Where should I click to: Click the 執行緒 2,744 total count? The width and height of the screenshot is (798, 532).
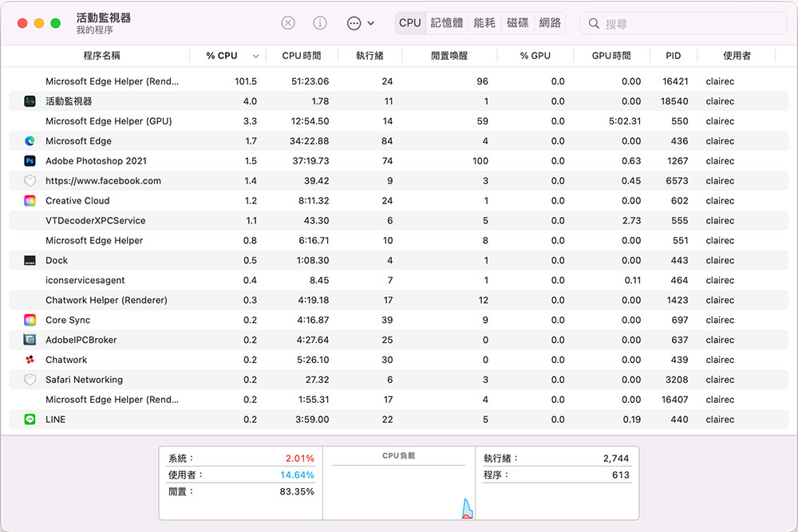pos(616,459)
